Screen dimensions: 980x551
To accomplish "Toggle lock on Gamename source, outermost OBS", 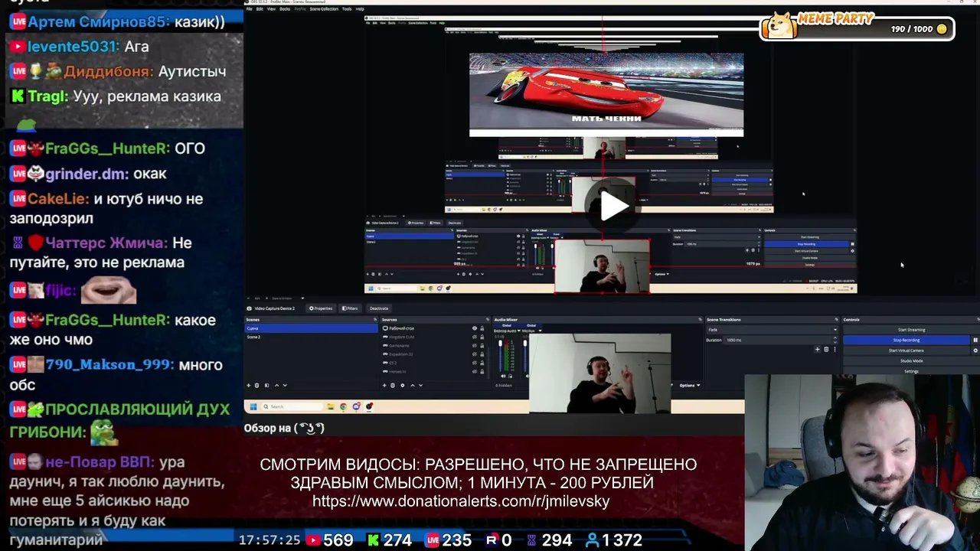I will [x=482, y=345].
